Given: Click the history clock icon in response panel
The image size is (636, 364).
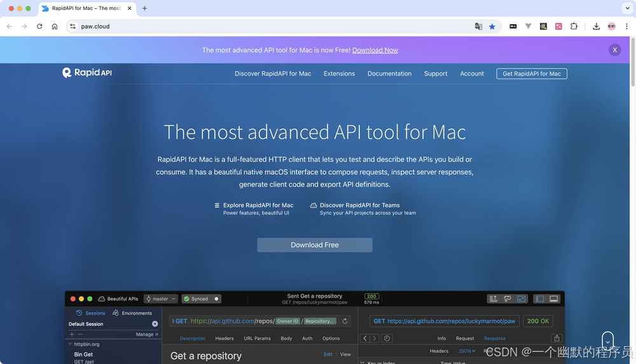Looking at the screenshot, I should pyautogui.click(x=387, y=338).
